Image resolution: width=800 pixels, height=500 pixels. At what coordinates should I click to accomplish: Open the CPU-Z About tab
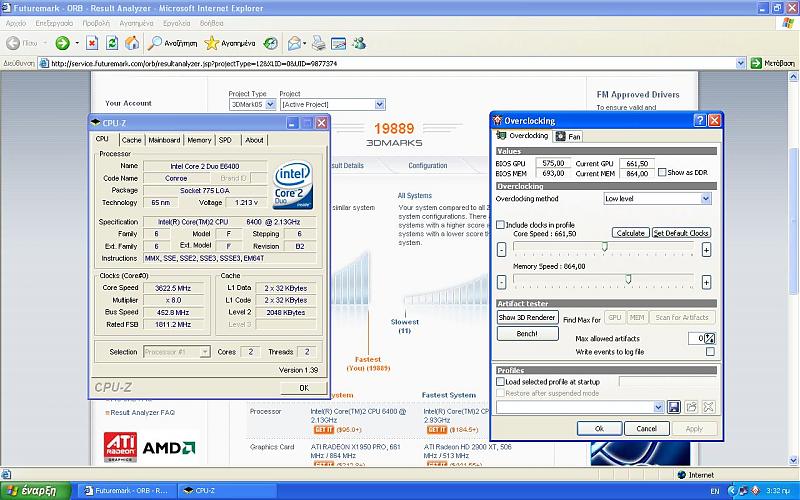254,140
